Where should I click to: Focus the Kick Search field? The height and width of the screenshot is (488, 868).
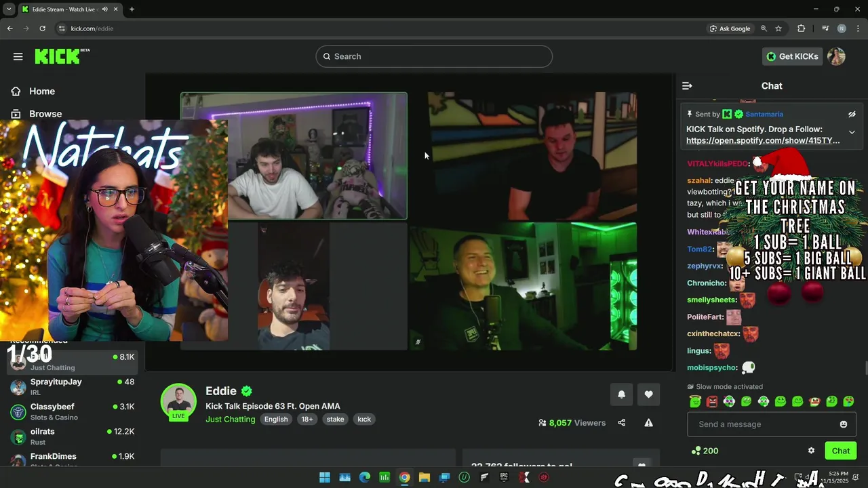point(434,56)
